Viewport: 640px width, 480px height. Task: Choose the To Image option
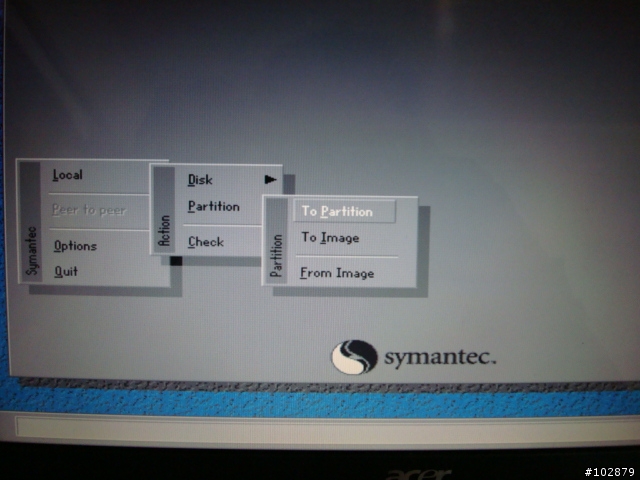coord(330,238)
